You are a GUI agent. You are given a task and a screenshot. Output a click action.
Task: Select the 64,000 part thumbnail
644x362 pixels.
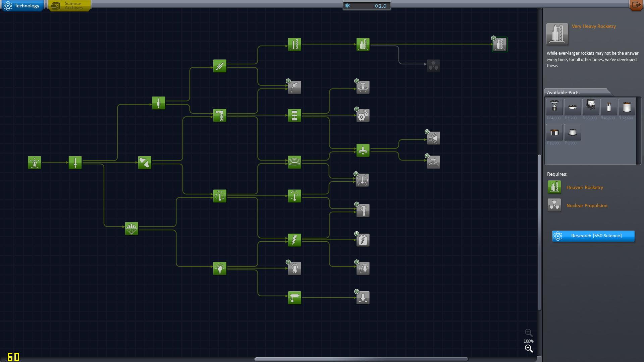554,107
